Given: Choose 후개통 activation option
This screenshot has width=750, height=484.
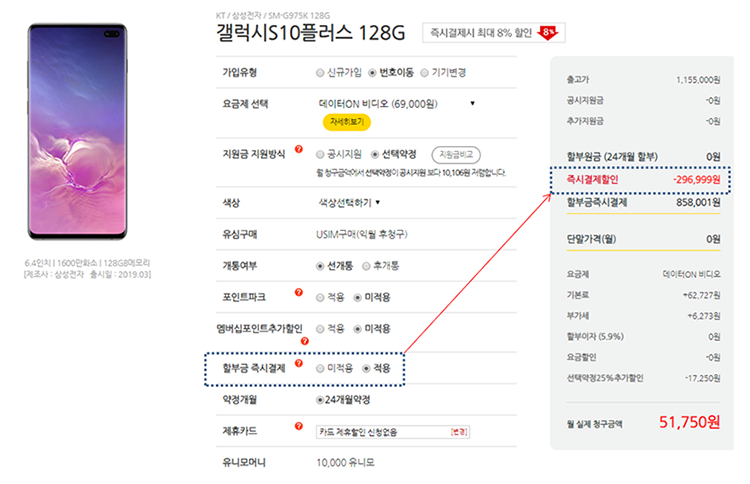Looking at the screenshot, I should point(369,265).
